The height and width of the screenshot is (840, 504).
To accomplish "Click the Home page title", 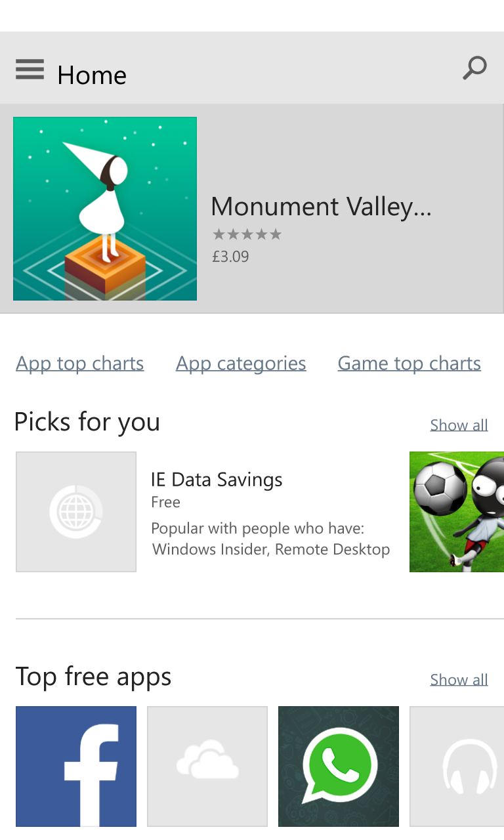I will (92, 75).
